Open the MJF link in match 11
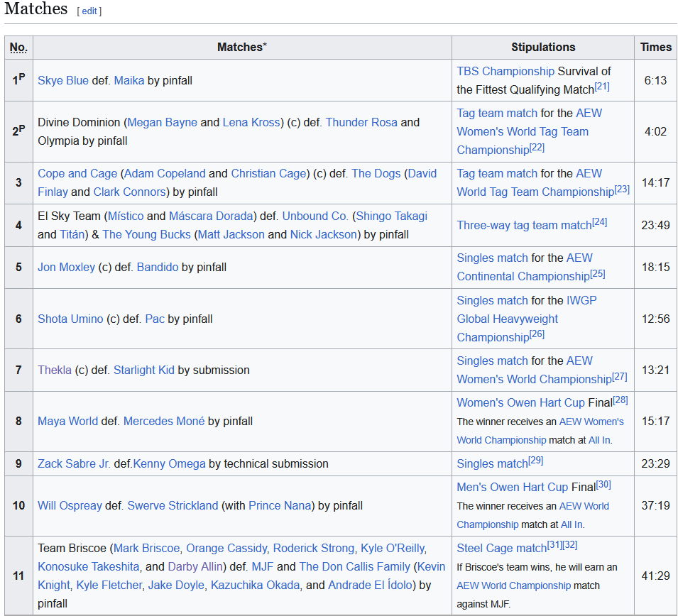Viewport: 678px width, 616px height. point(263,567)
